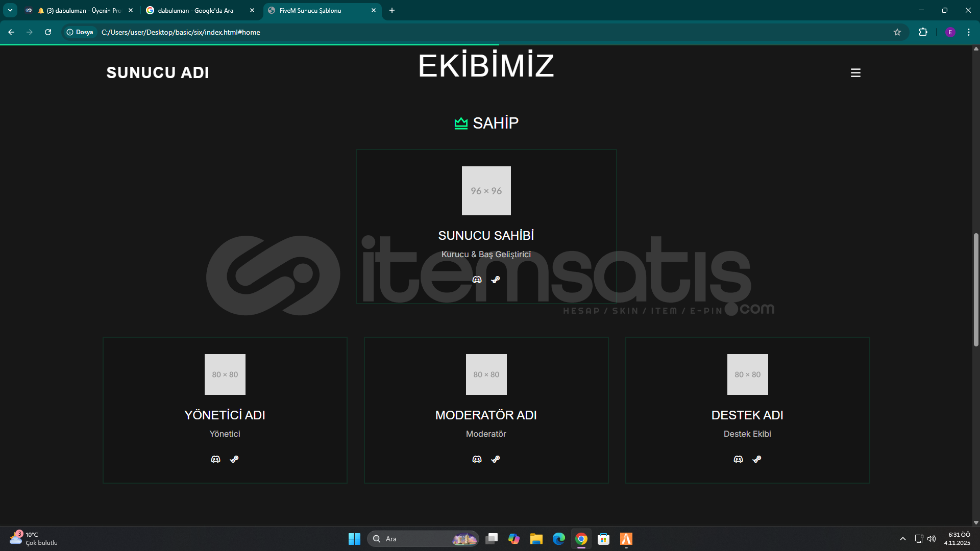This screenshot has height=551, width=980.
Task: Click Discord icon on Destek Adı card
Action: (738, 459)
